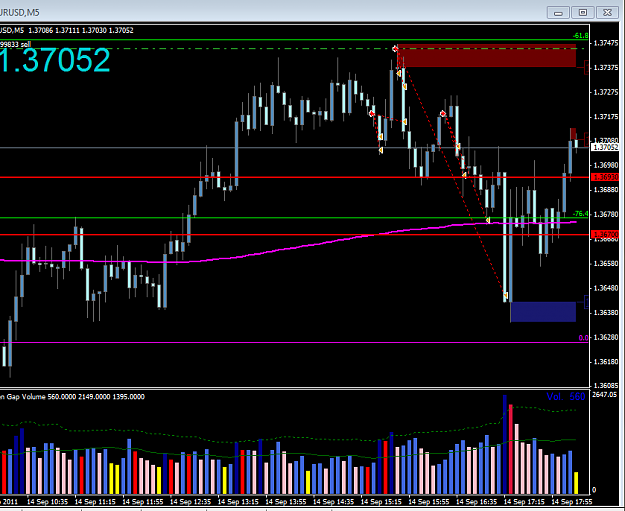Select the tallest dark blue volume bar

point(505,444)
